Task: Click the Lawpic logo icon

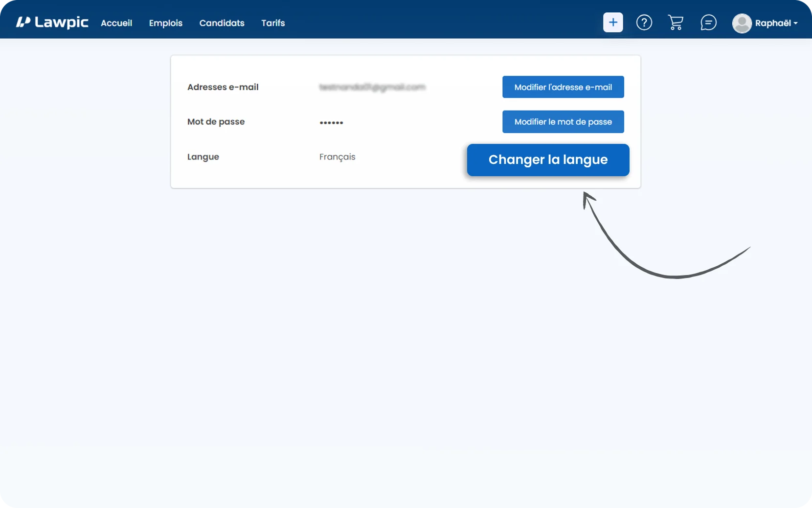Action: click(x=23, y=22)
